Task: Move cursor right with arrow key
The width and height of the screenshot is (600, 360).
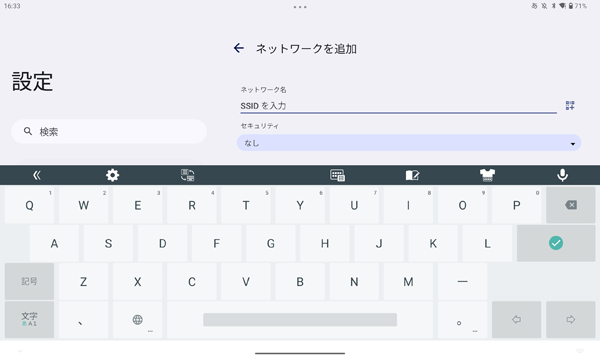Action: (x=571, y=319)
